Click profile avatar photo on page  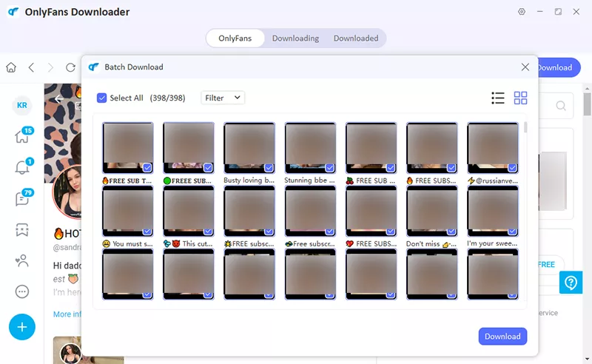click(x=68, y=192)
